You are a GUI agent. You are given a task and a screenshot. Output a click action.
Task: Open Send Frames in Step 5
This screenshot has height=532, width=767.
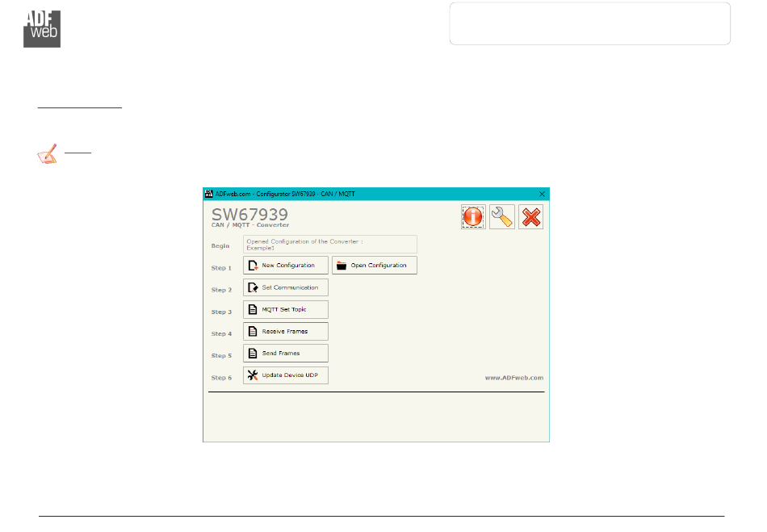(286, 353)
